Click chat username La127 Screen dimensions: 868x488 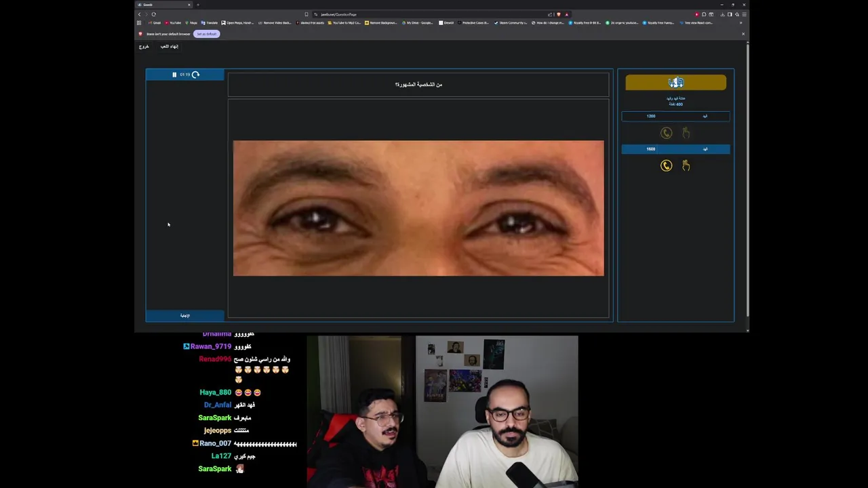[221, 456]
